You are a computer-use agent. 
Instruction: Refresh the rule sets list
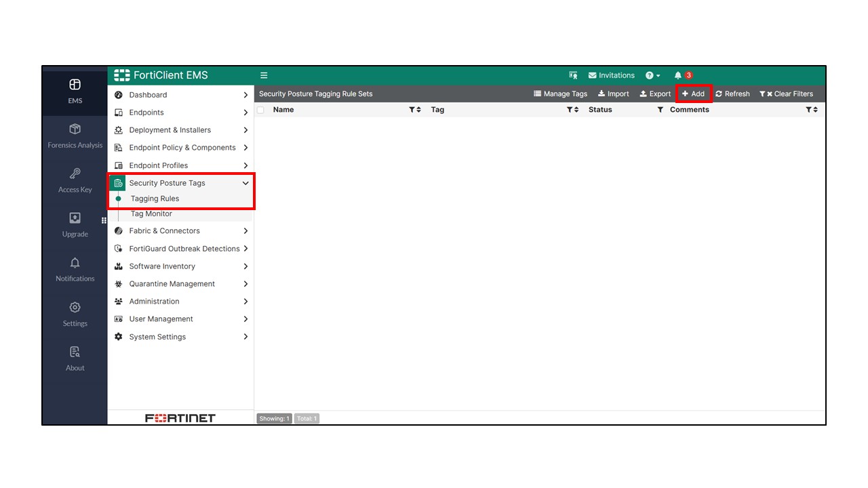[x=732, y=94]
